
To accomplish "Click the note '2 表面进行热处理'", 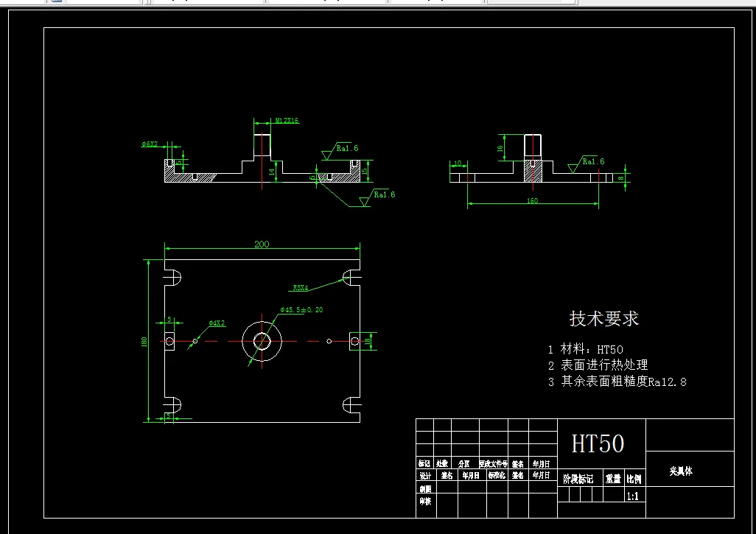I will (x=598, y=365).
